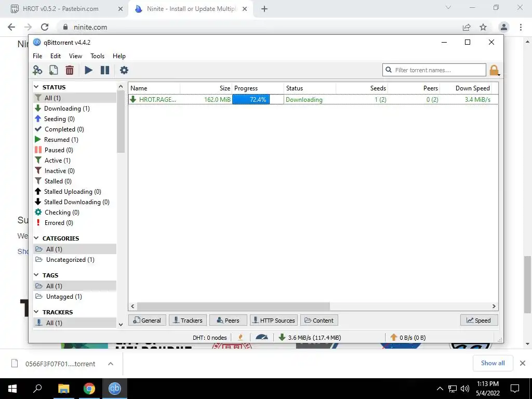532x399 pixels.
Task: Select All (1) under TAGS
Action: tap(75, 286)
